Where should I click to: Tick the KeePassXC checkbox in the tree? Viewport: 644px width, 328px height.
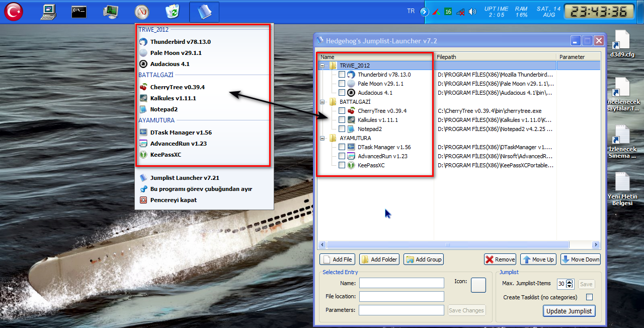pos(342,165)
